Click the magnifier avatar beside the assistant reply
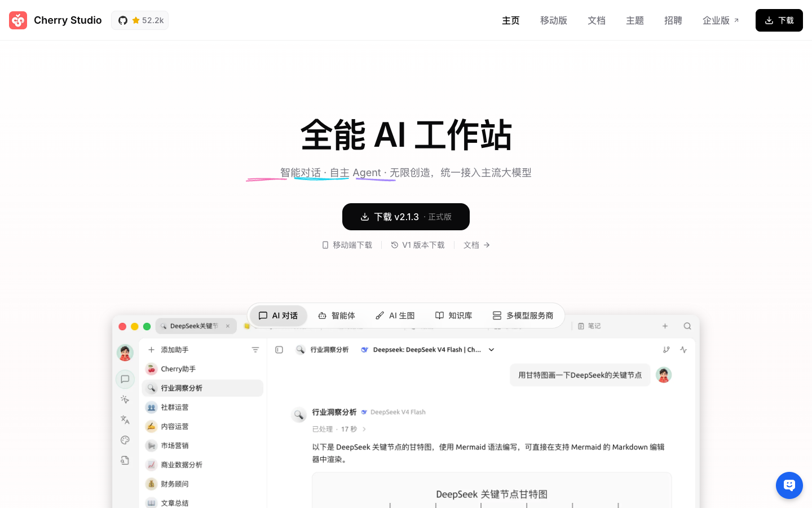 [299, 415]
